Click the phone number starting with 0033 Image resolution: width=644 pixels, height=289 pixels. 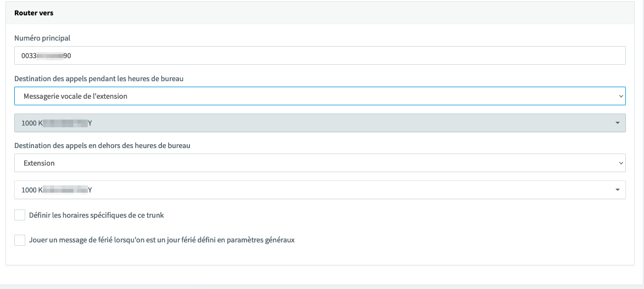[47, 55]
